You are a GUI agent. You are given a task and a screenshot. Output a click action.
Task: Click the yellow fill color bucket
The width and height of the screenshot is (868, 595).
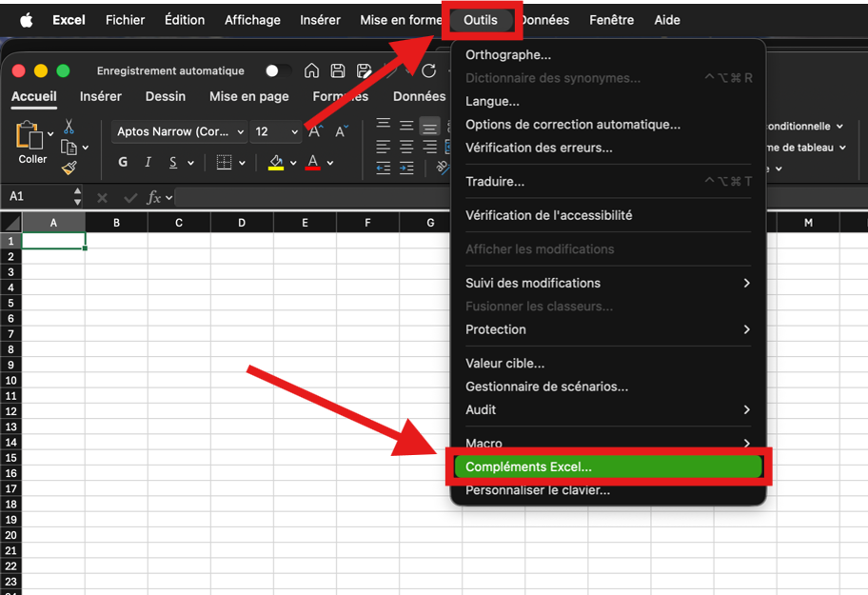pos(276,162)
